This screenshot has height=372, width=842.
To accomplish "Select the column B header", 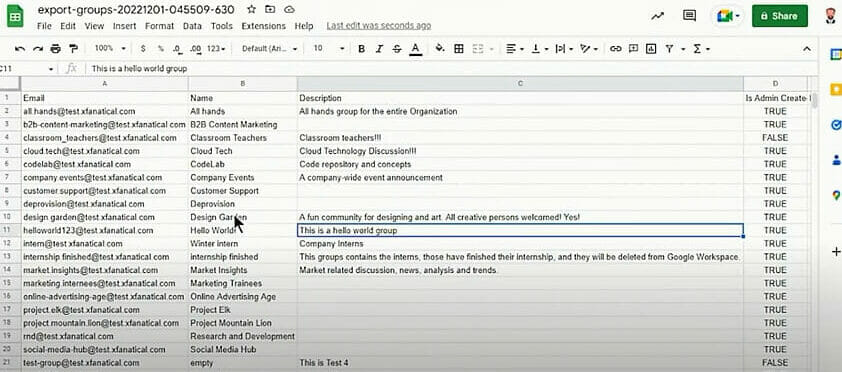I will (243, 84).
